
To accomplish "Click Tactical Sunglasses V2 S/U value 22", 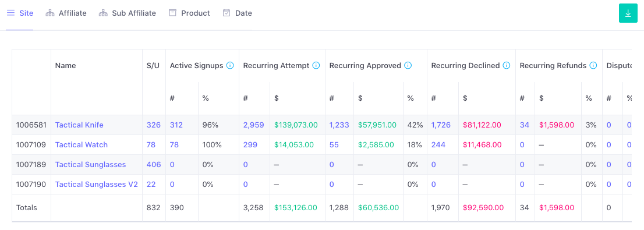I will click(151, 185).
